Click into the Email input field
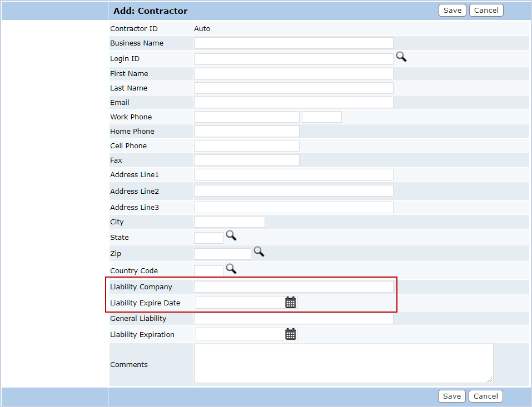532x407 pixels. [x=293, y=103]
